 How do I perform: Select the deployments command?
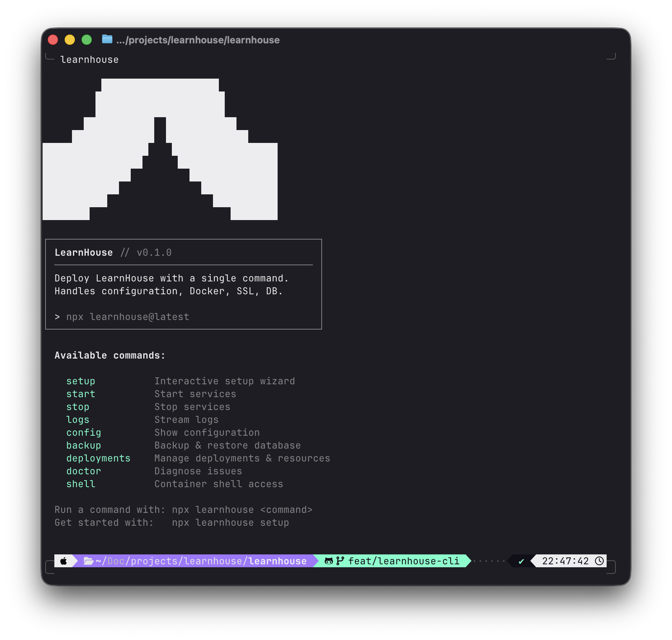[x=98, y=459]
